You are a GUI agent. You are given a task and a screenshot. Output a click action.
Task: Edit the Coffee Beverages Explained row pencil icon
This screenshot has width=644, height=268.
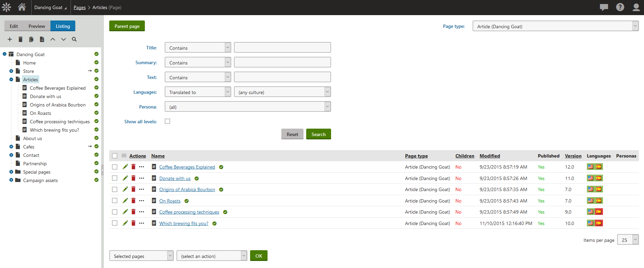pos(125,167)
